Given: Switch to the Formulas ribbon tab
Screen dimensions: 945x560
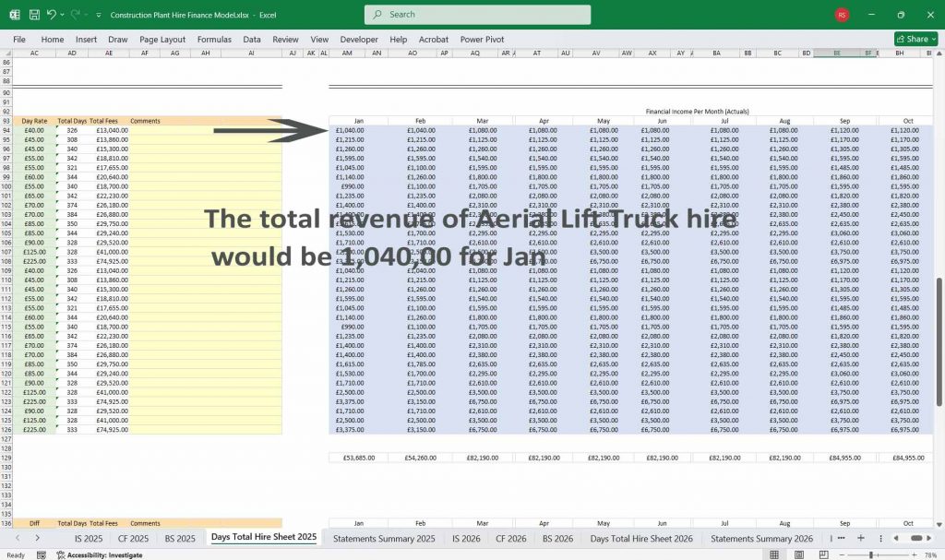Looking at the screenshot, I should [214, 40].
